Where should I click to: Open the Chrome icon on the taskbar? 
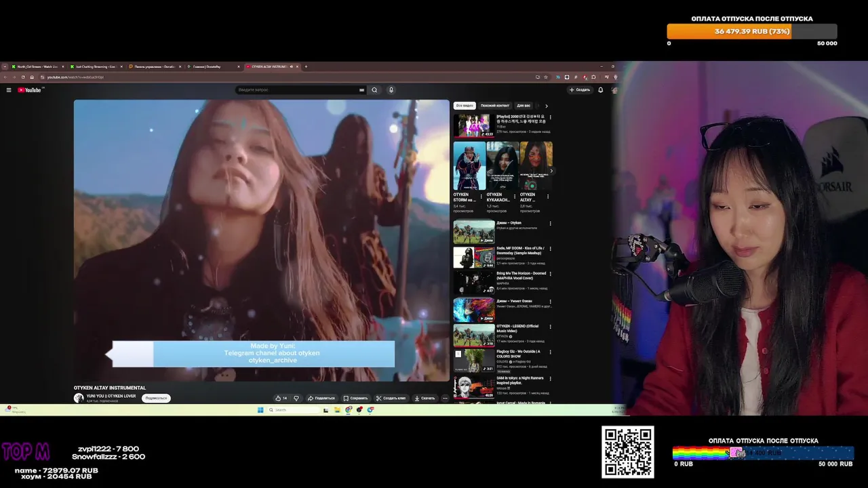click(x=348, y=410)
